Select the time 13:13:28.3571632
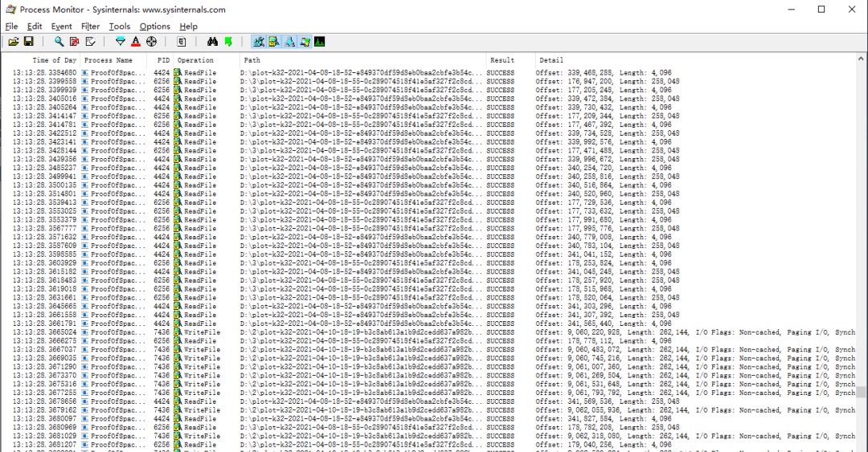Screen dimensions: 868x452 tap(44, 237)
